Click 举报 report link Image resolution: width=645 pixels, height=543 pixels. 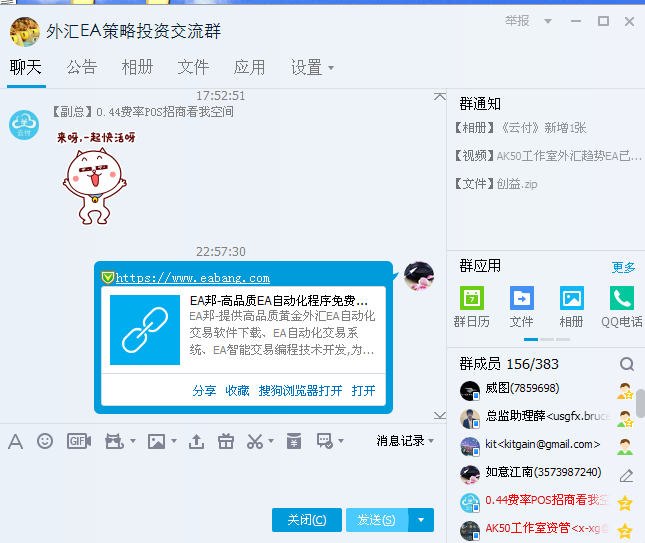click(x=517, y=21)
